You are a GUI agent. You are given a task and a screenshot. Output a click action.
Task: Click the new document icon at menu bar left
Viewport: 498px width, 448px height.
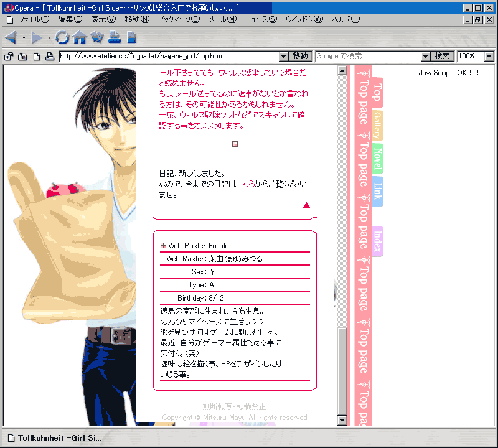(10, 20)
